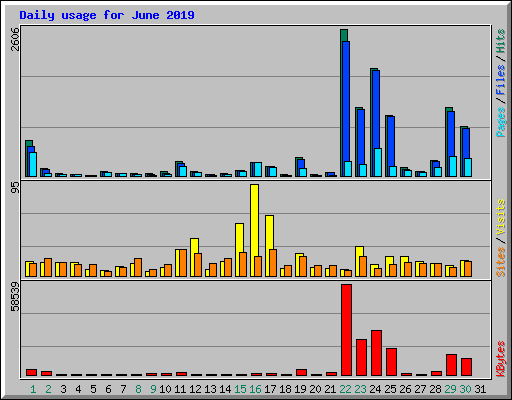Click the red KBytes bar for day 24

click(376, 353)
